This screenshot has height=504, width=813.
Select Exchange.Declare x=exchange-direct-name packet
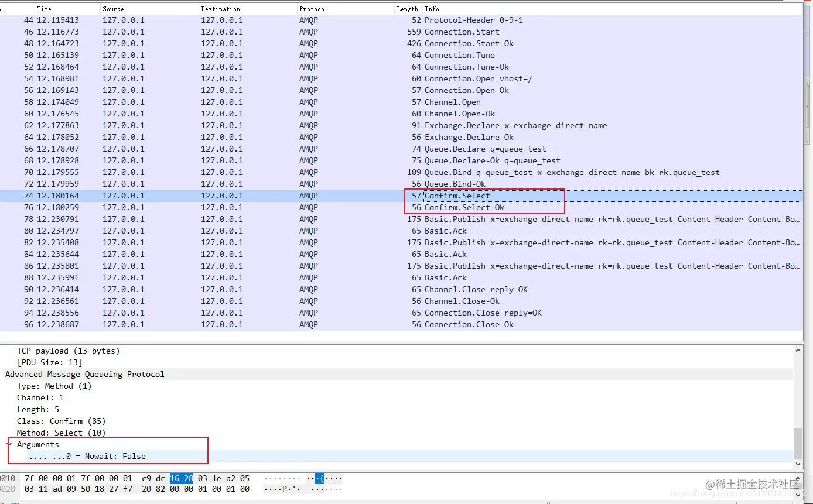click(401, 125)
